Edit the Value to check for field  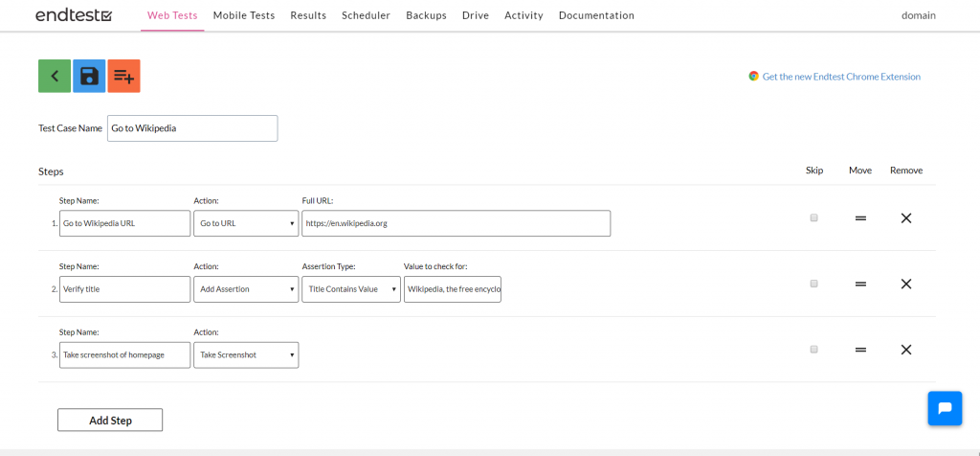click(453, 289)
